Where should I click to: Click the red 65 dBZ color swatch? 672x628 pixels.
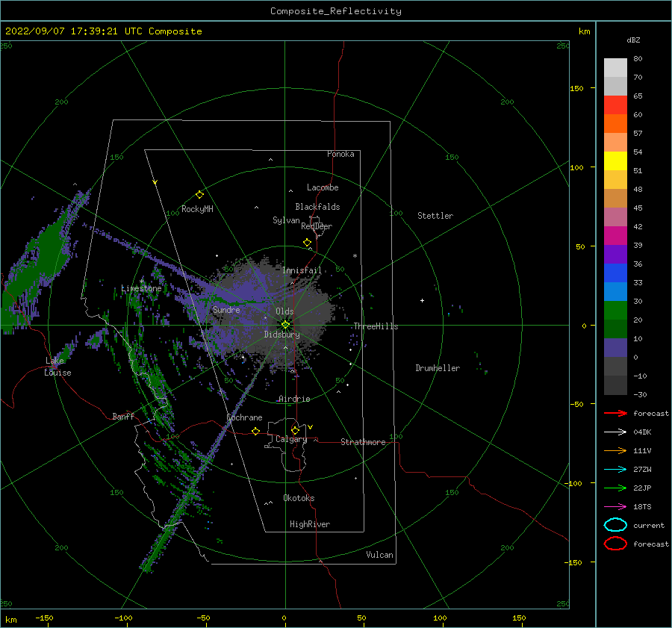(x=615, y=105)
